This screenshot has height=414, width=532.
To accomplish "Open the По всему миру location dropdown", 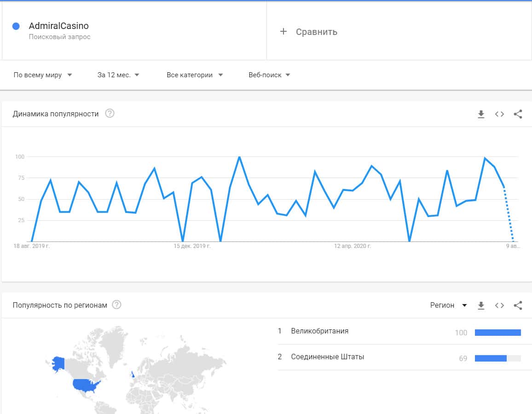I will (x=43, y=75).
